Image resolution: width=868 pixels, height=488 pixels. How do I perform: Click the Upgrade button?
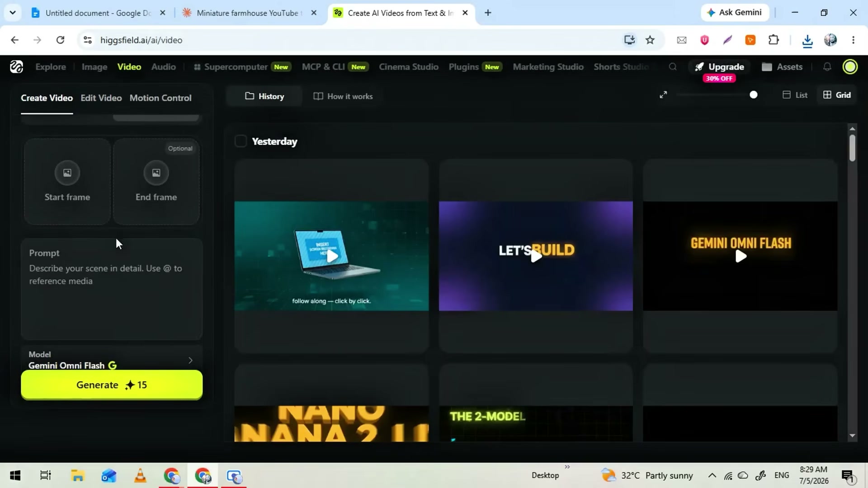point(720,67)
